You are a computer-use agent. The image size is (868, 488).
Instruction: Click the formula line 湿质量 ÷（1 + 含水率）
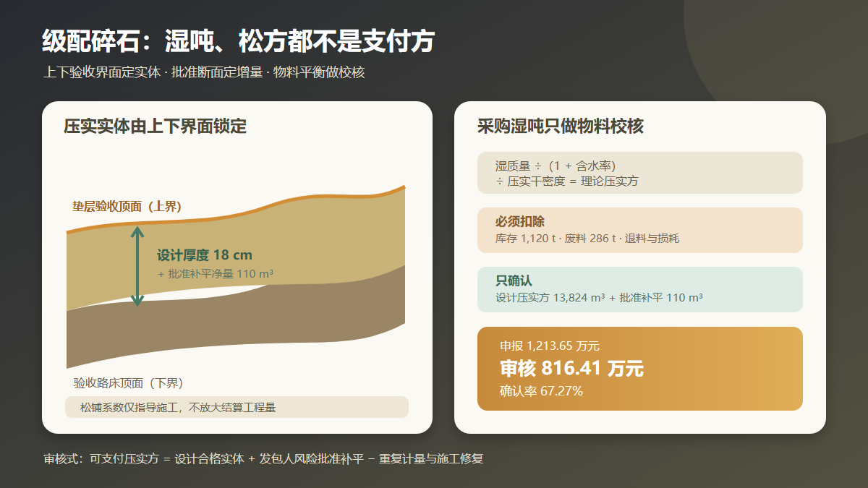click(556, 166)
